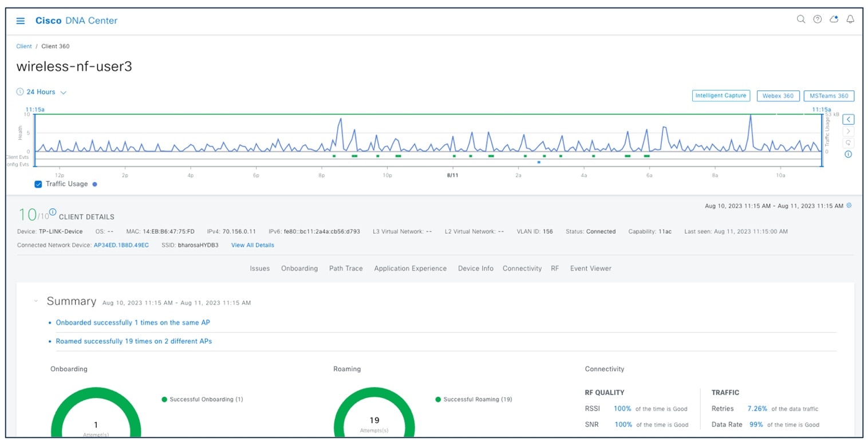Collapse the Summary section chevron
868x442 pixels.
point(36,301)
